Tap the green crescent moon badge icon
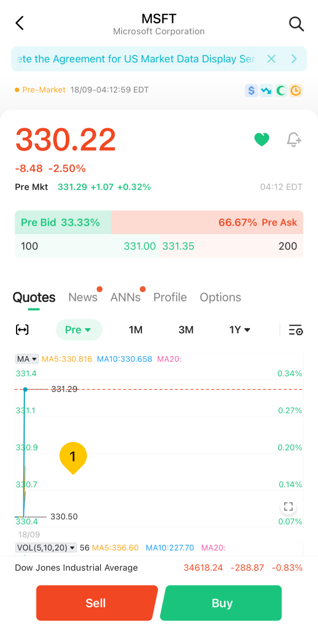Screen dimensions: 318x644 tap(281, 90)
